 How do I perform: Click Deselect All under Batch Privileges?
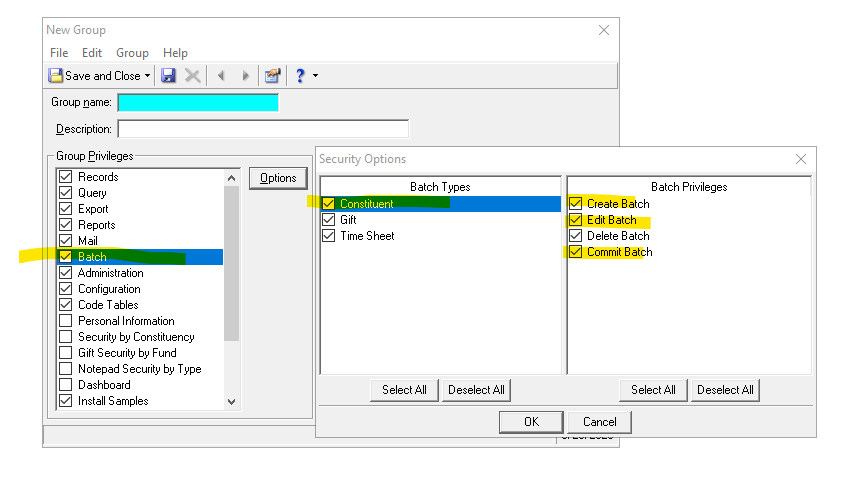pos(725,390)
